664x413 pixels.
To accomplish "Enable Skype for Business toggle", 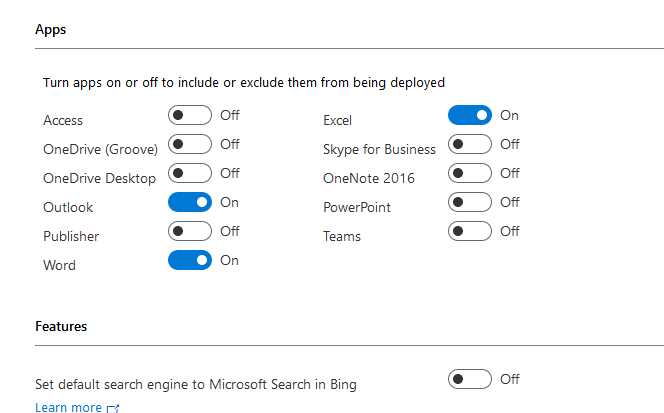I will click(470, 144).
